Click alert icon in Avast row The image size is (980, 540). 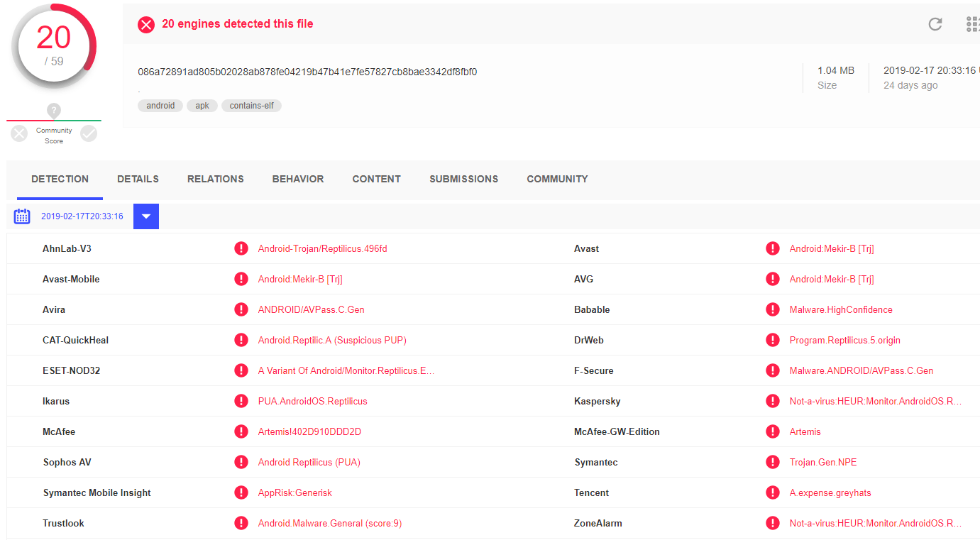[773, 248]
